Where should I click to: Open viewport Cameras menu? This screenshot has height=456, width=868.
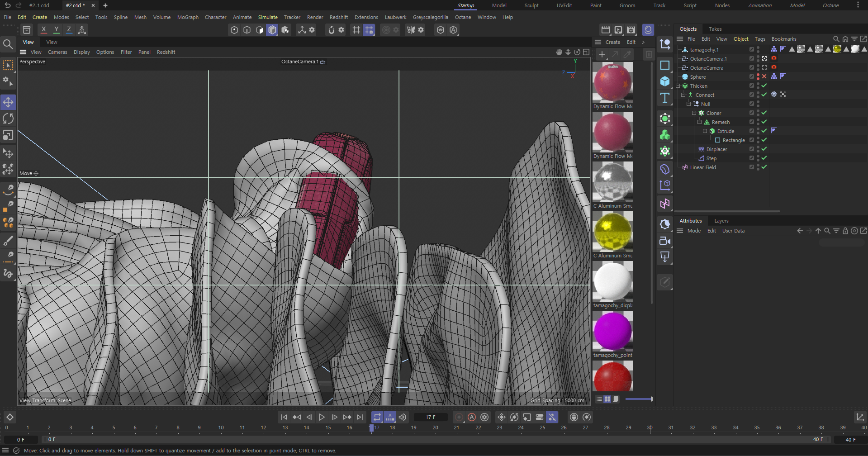[57, 52]
